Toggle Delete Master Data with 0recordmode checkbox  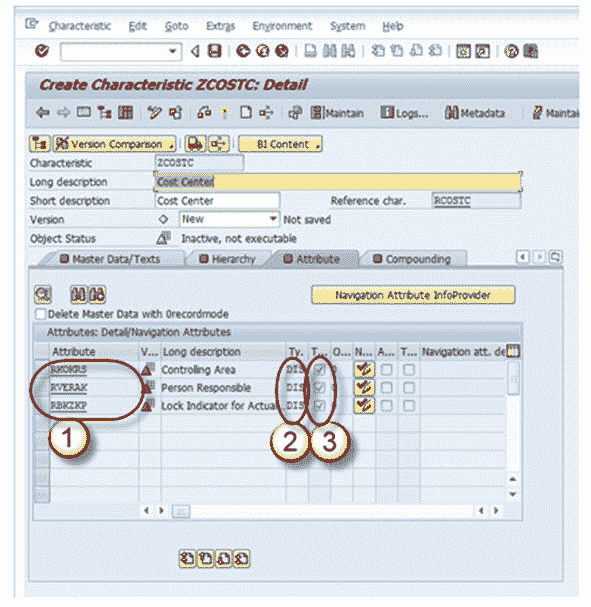[41, 314]
